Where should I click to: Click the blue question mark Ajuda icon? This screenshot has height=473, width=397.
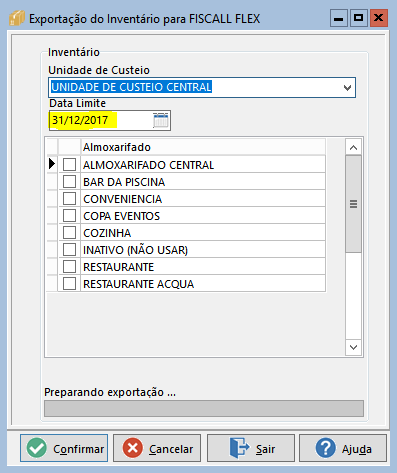pyautogui.click(x=325, y=448)
